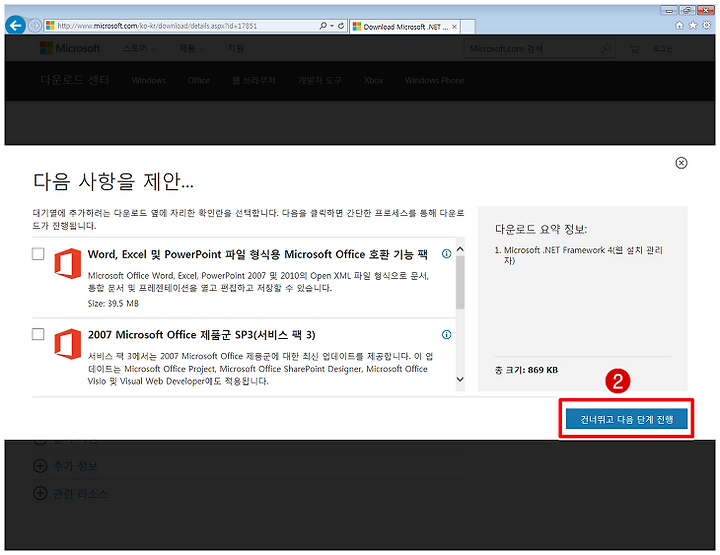Click the search magnifier in Microsoft.com search
Image resolution: width=720 pixels, height=555 pixels.
[x=606, y=48]
